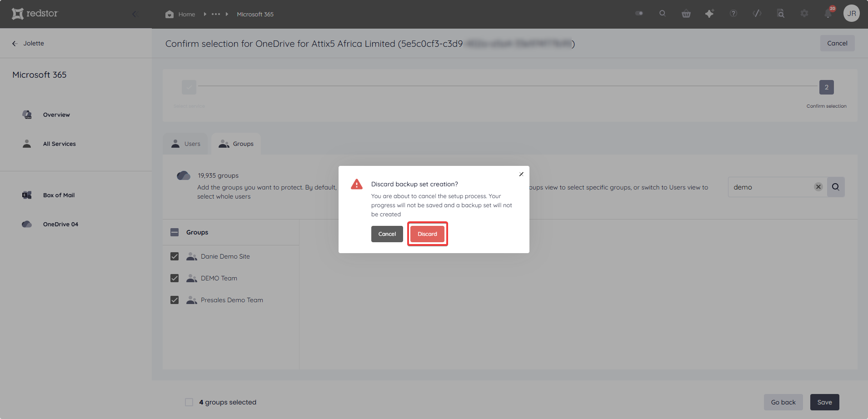Open the help question mark icon
Viewport: 868px width, 419px height.
click(x=733, y=14)
